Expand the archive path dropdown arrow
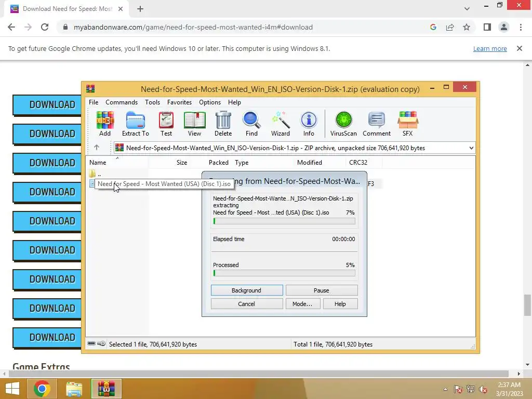532x399 pixels. [x=471, y=148]
